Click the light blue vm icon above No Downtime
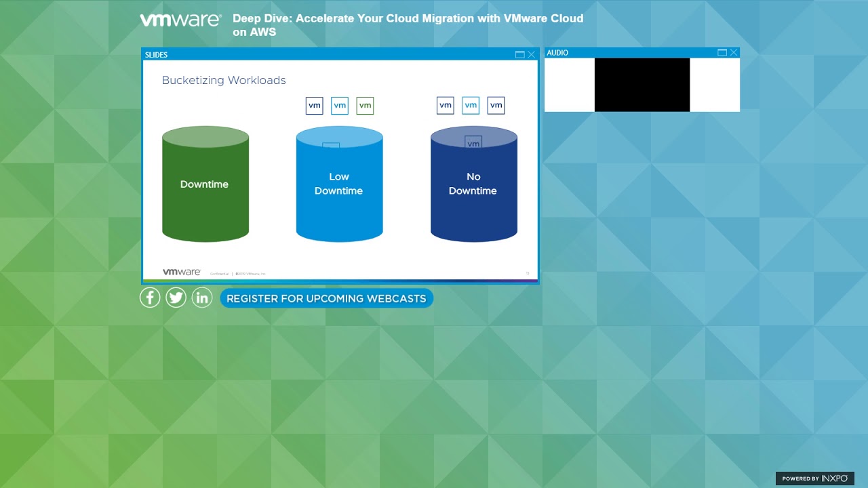868x488 pixels. point(471,105)
